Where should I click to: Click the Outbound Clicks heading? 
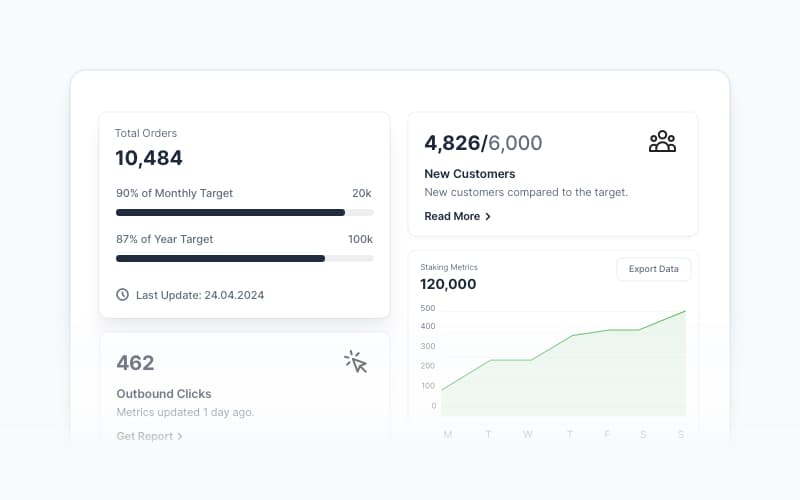pyautogui.click(x=164, y=394)
